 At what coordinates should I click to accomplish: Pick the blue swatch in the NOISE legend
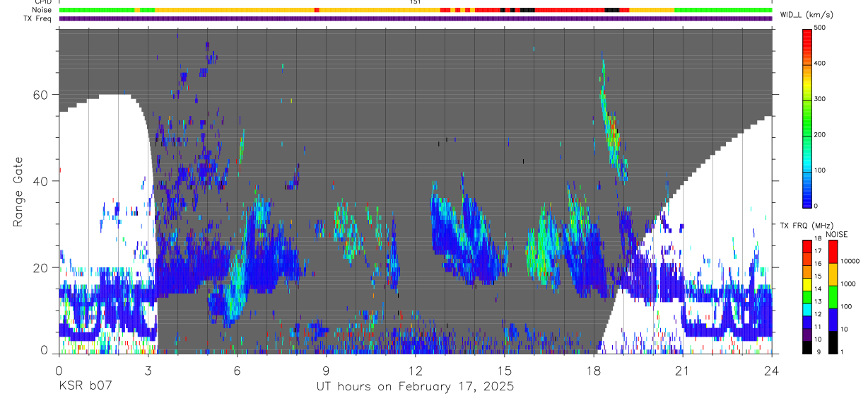(x=834, y=318)
